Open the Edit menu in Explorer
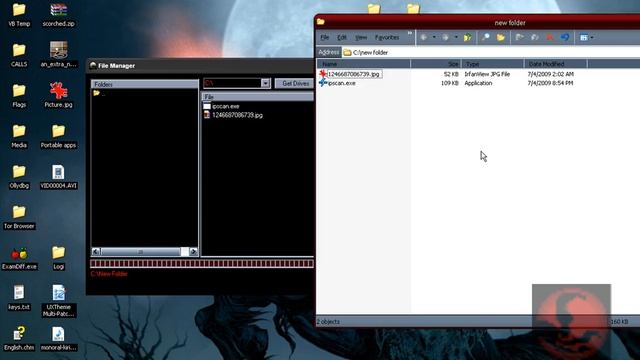Image resolution: width=640 pixels, height=360 pixels. tap(342, 37)
